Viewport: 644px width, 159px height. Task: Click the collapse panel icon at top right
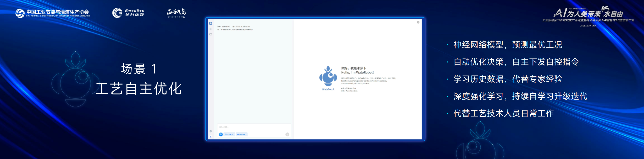click(x=418, y=22)
